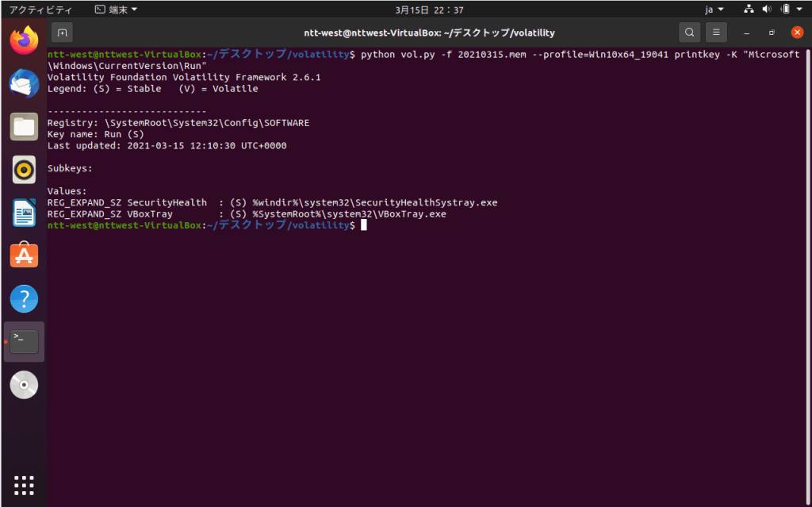Image resolution: width=812 pixels, height=507 pixels.
Task: Click the terminal search icon
Action: coord(690,33)
